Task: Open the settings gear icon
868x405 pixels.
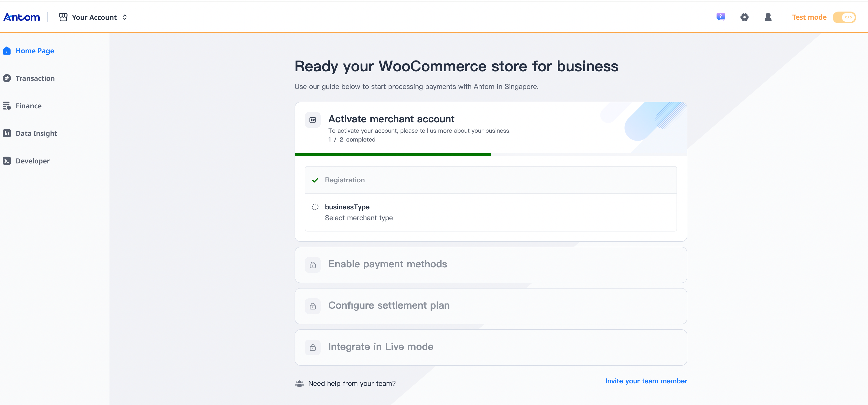Action: coord(744,17)
